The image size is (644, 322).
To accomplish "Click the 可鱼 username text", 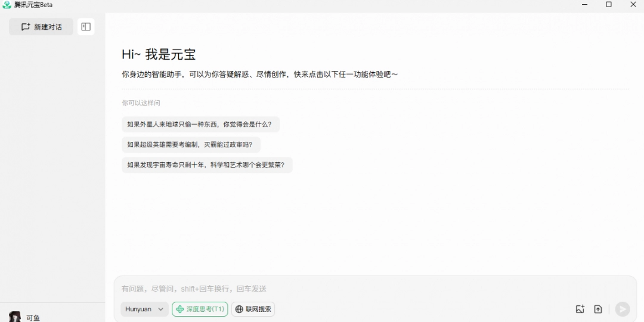I will 33,318.
